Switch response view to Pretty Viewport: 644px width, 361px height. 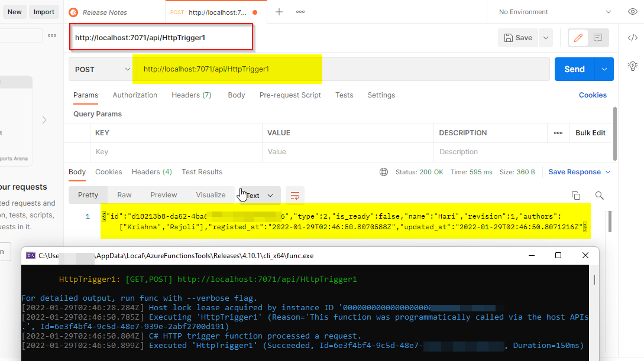coord(88,195)
